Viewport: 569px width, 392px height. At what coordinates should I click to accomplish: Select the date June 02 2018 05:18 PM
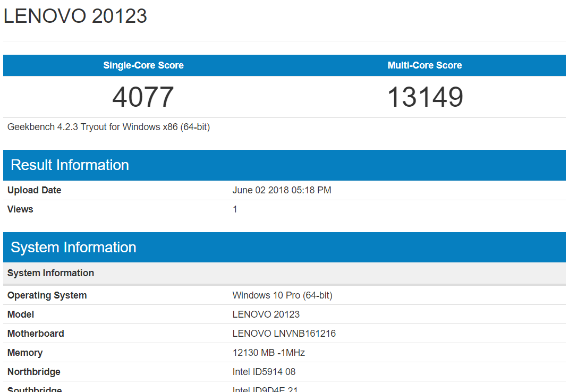[x=282, y=190]
